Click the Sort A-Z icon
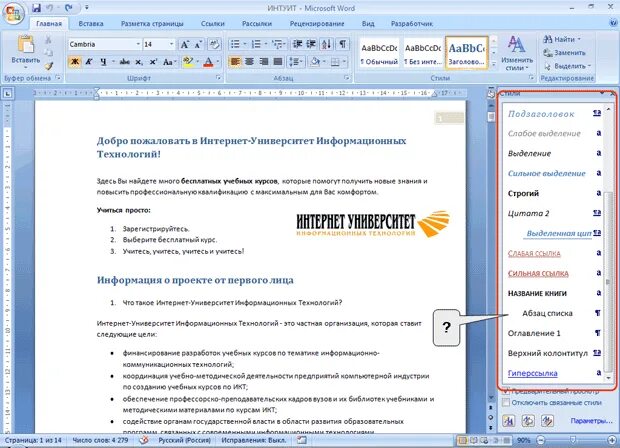Image resolution: width=620 pixels, height=448 pixels. click(x=327, y=44)
